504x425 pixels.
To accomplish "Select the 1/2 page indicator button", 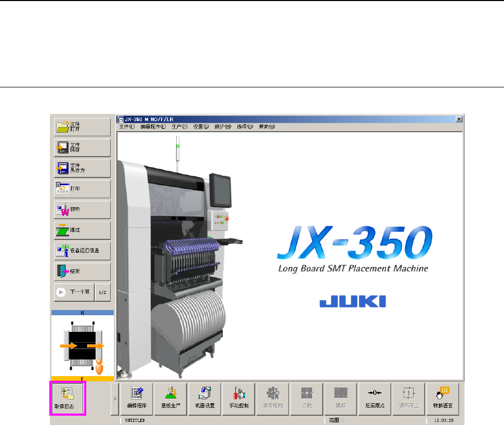I will [x=103, y=292].
